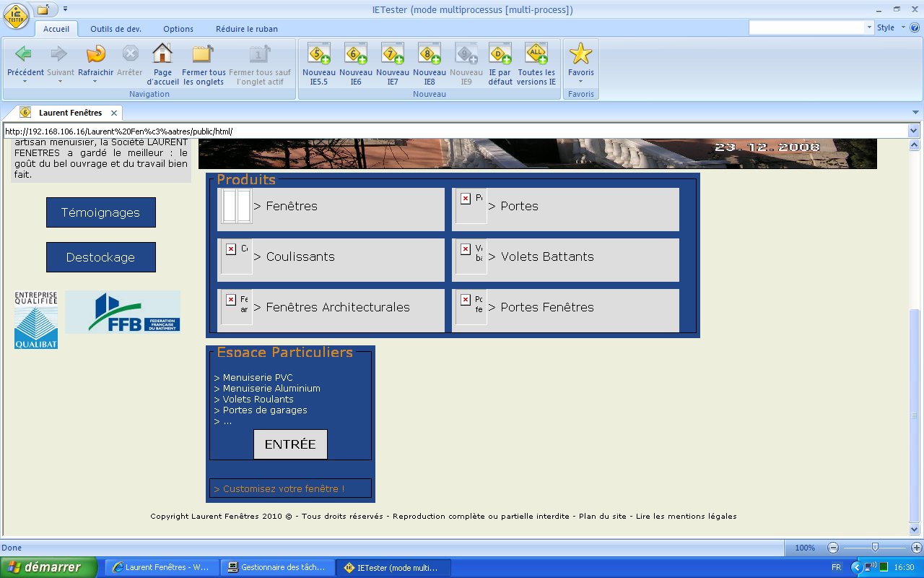The width and height of the screenshot is (924, 578).
Task: Click the ribbon search input box
Action: [x=806, y=27]
